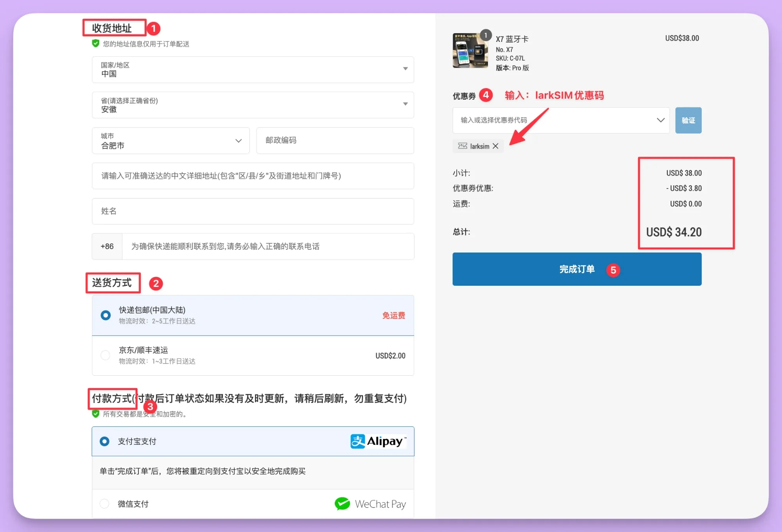The image size is (782, 532).
Task: Expand the coupon code chevron
Action: (x=660, y=120)
